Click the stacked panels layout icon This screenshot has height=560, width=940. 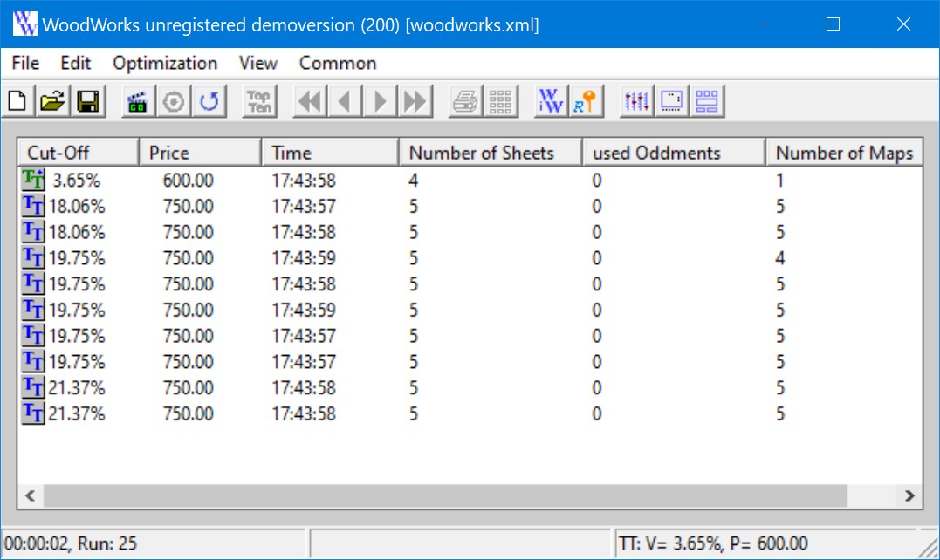(x=706, y=101)
